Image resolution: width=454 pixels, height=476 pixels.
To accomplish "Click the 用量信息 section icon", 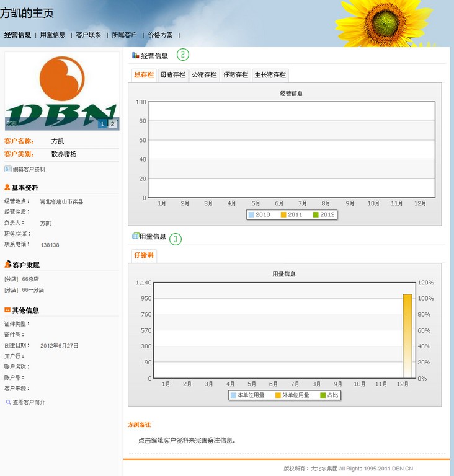I will pyautogui.click(x=135, y=236).
